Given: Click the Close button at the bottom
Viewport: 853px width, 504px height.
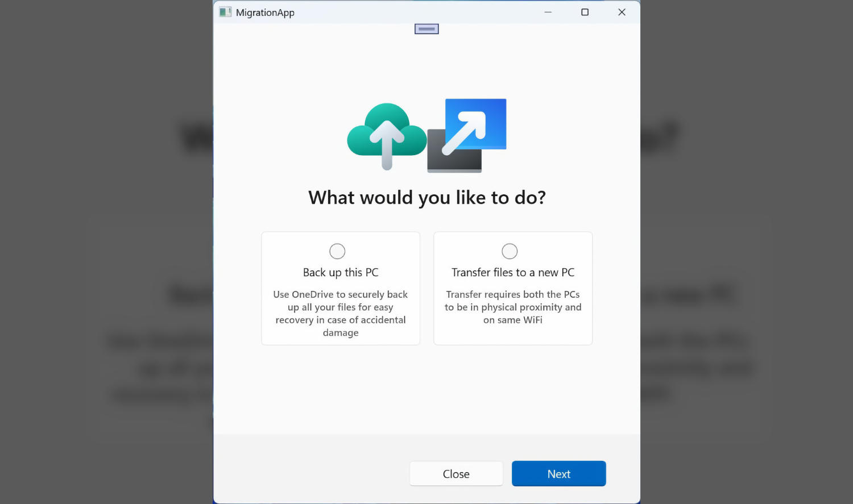Looking at the screenshot, I should coord(456,473).
